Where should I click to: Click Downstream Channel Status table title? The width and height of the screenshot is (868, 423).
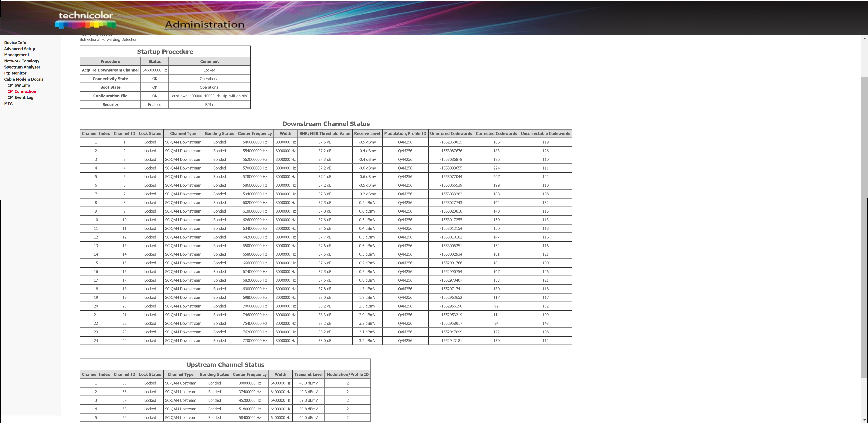point(326,124)
